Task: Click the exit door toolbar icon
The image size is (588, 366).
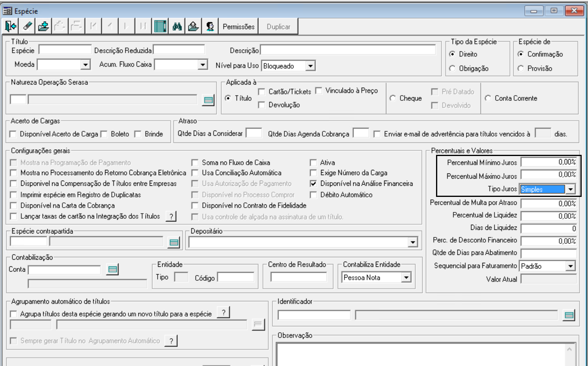Action: (11, 27)
